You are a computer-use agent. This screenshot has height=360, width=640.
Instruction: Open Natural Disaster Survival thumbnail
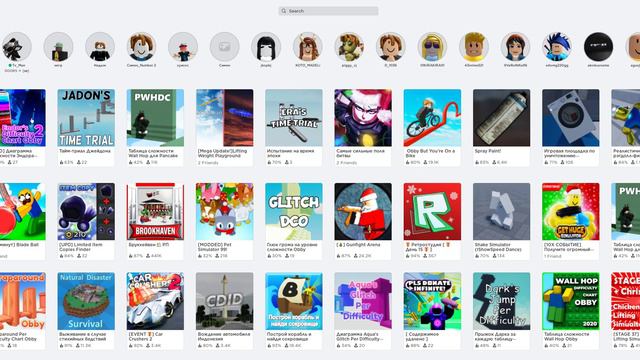pyautogui.click(x=86, y=301)
